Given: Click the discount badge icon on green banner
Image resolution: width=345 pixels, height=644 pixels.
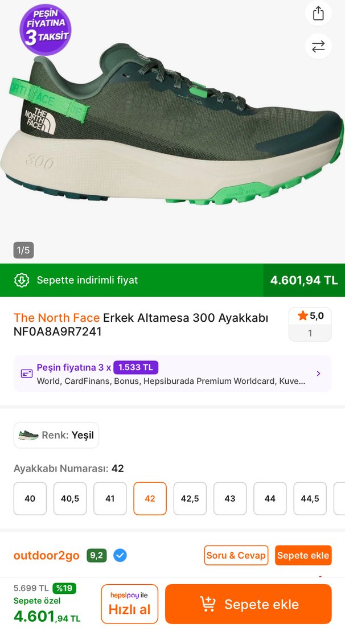Looking at the screenshot, I should [x=21, y=280].
